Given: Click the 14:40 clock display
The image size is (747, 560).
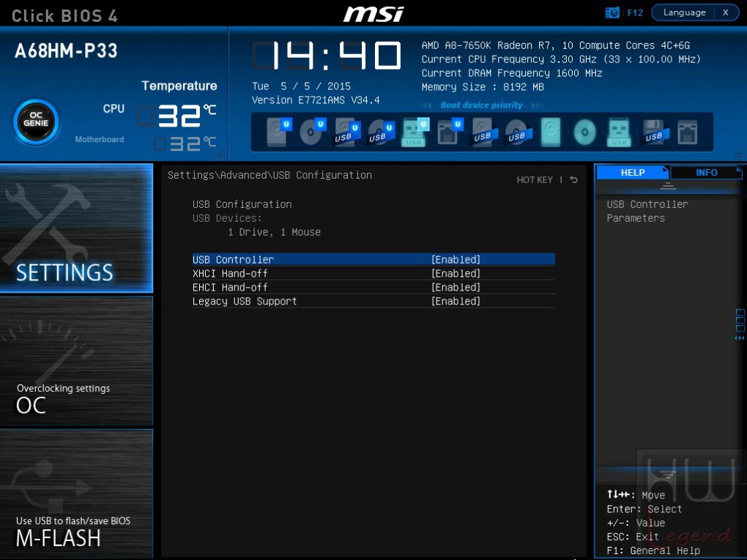Looking at the screenshot, I should [328, 56].
